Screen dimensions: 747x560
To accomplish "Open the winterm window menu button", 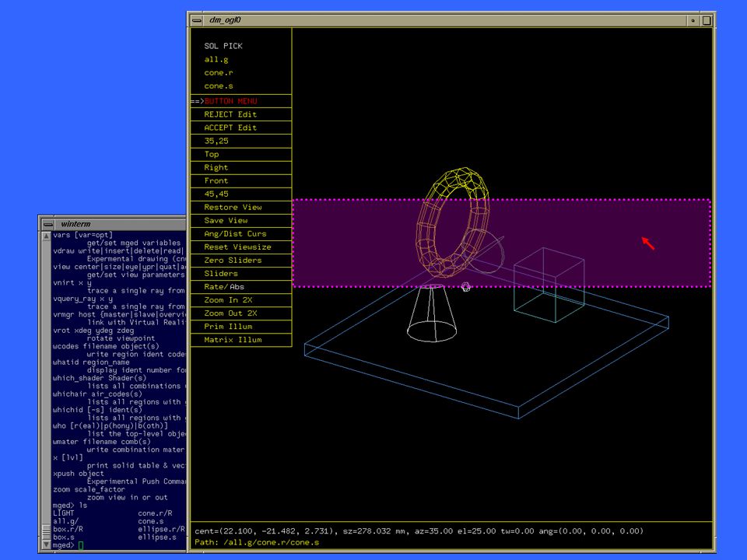I will pyautogui.click(x=48, y=224).
